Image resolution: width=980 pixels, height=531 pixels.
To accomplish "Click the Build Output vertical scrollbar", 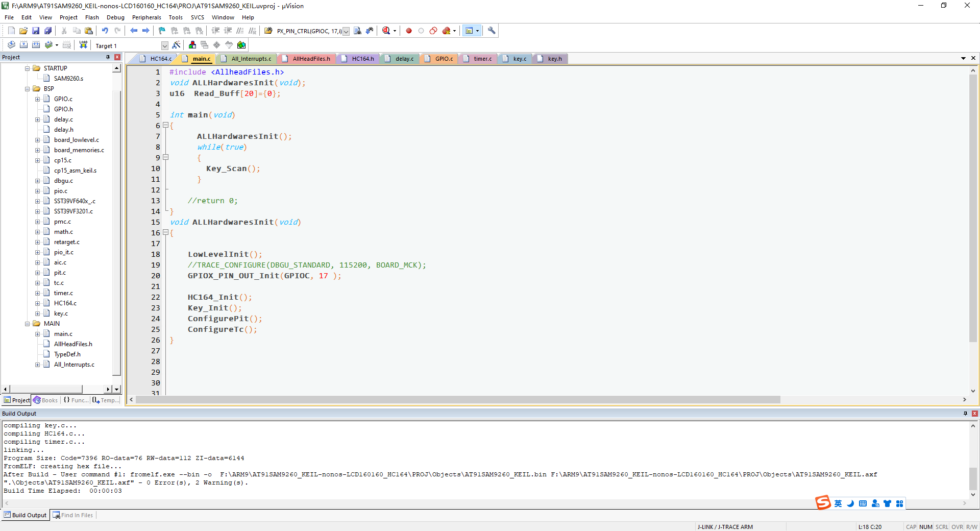I will [x=973, y=478].
